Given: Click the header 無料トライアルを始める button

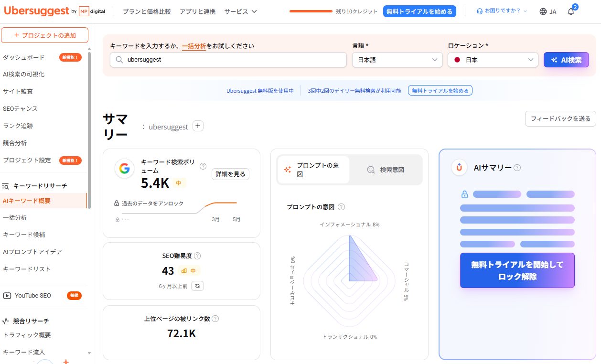Looking at the screenshot, I should click(419, 11).
